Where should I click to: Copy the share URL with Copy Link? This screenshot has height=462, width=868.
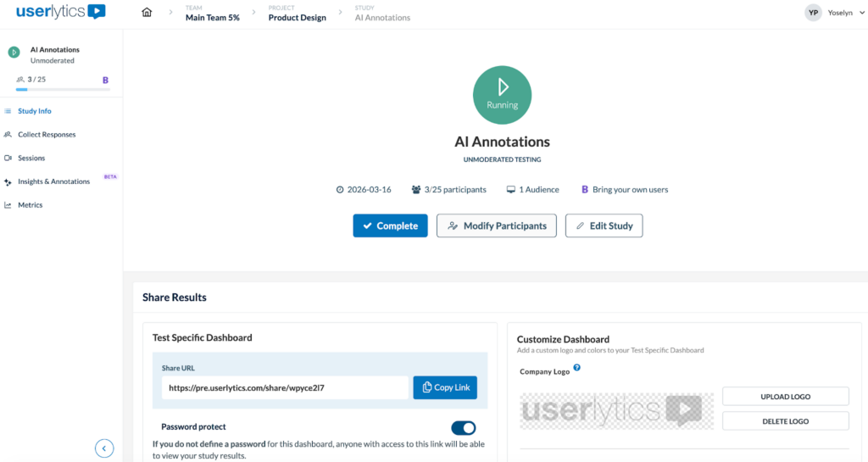[x=445, y=387]
